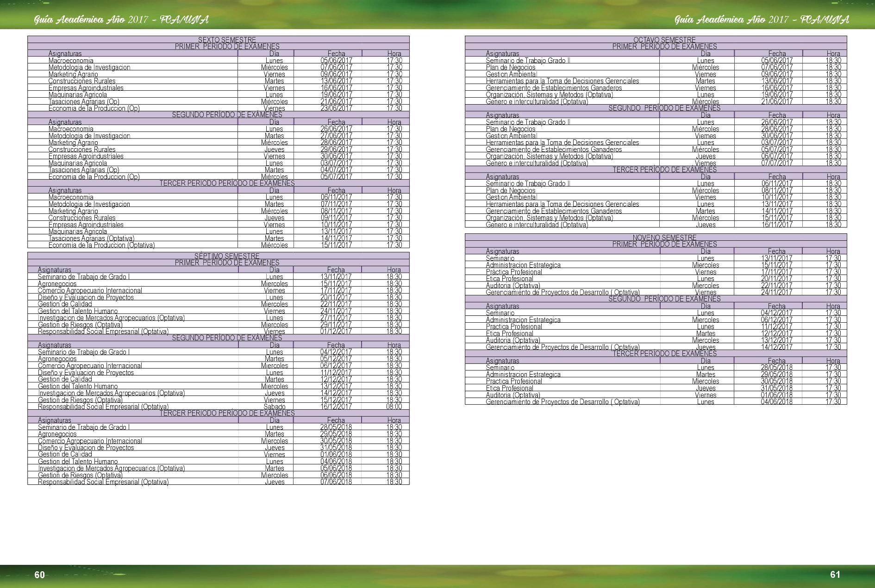This screenshot has width=875, height=588.
Task: Click the 08:00 hour cell
Action: point(394,407)
